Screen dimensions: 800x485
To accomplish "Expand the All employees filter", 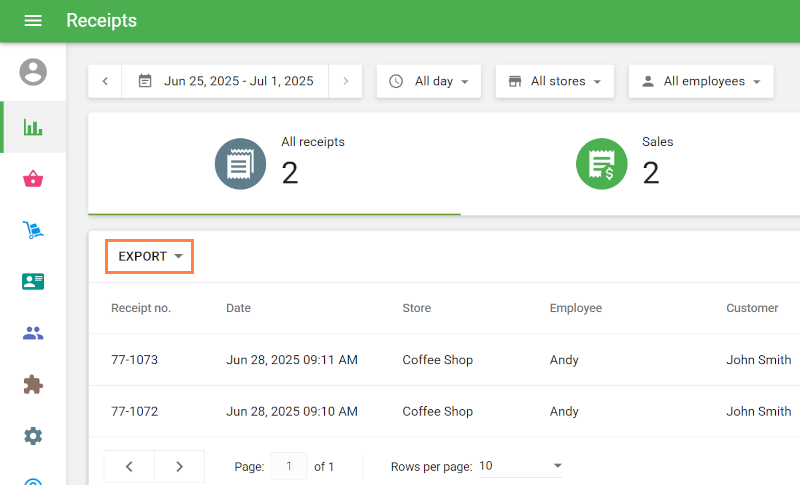I will point(701,81).
